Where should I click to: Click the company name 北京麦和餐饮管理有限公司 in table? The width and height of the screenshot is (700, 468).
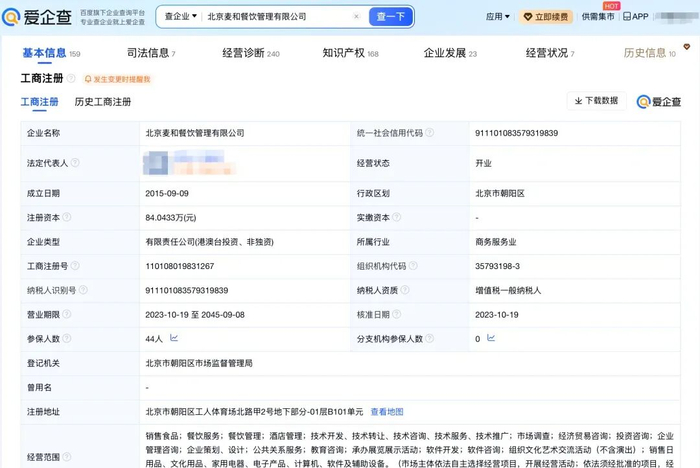(195, 133)
